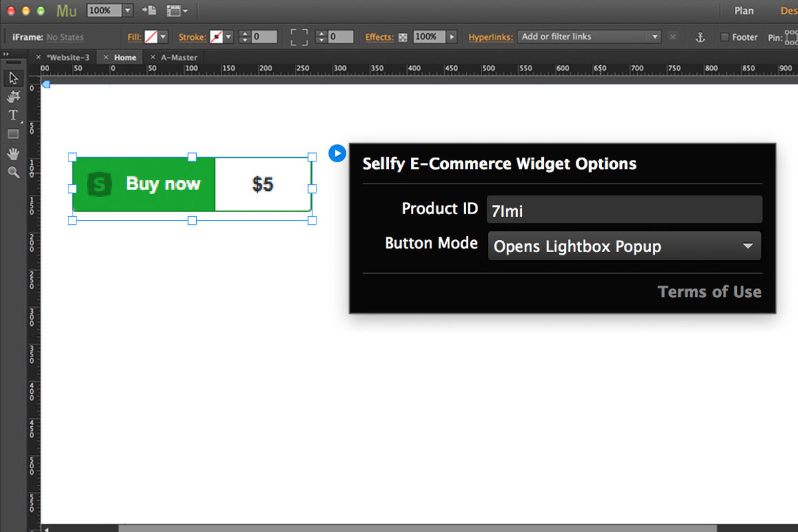Click the $5 price area

coord(263,184)
